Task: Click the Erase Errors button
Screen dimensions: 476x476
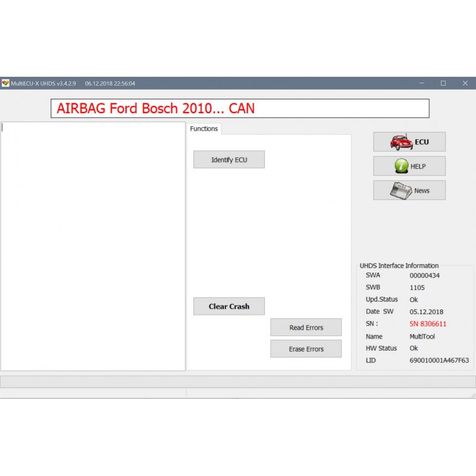Action: coord(306,349)
